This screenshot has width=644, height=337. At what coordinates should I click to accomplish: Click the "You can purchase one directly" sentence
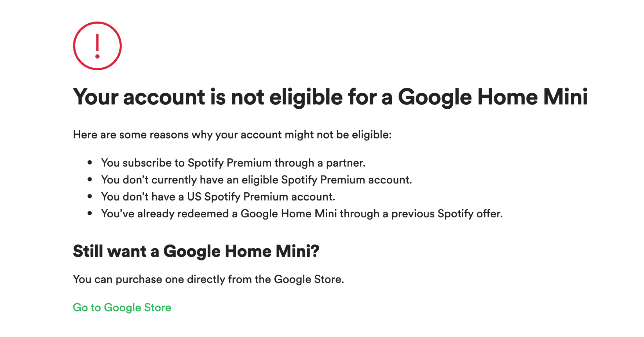click(x=208, y=279)
